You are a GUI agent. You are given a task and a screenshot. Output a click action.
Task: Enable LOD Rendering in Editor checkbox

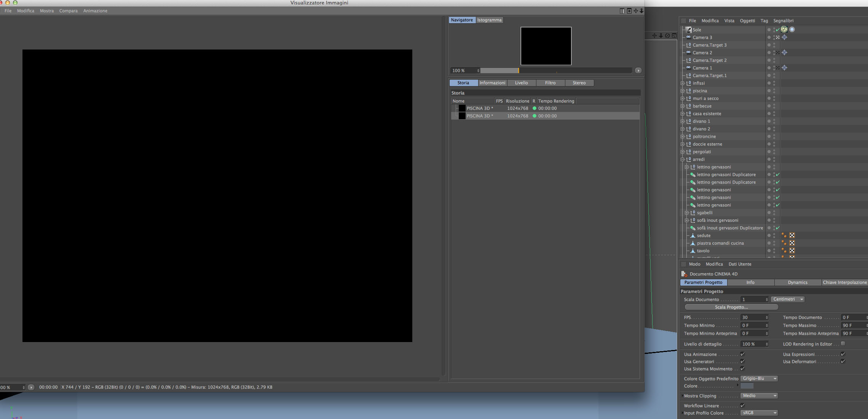point(843,344)
